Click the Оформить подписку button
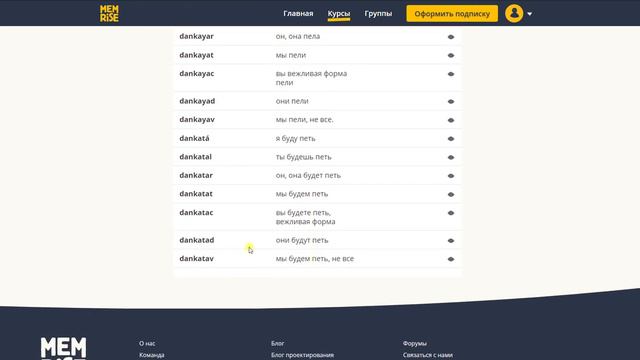 452,13
